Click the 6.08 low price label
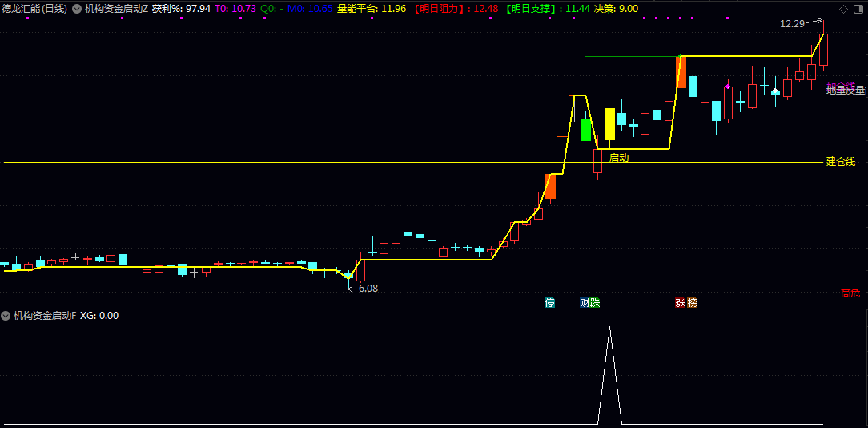The width and height of the screenshot is (868, 428). point(368,289)
